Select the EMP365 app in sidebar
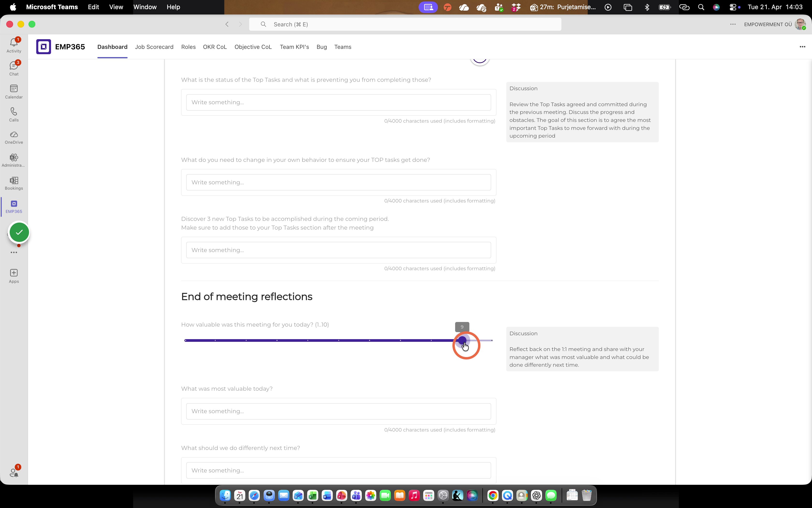This screenshot has width=812, height=508. coord(14,207)
